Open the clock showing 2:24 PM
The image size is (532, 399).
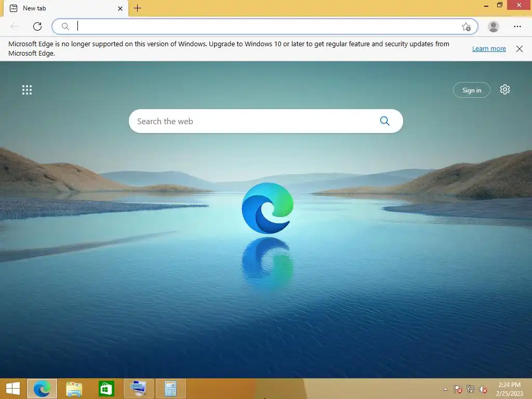click(509, 389)
